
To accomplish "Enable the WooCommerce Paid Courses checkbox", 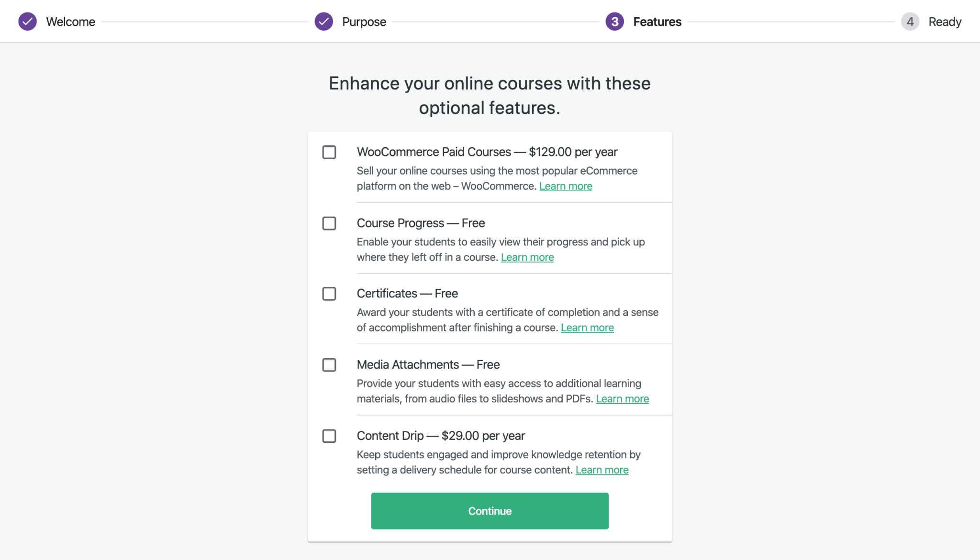I will pyautogui.click(x=329, y=152).
